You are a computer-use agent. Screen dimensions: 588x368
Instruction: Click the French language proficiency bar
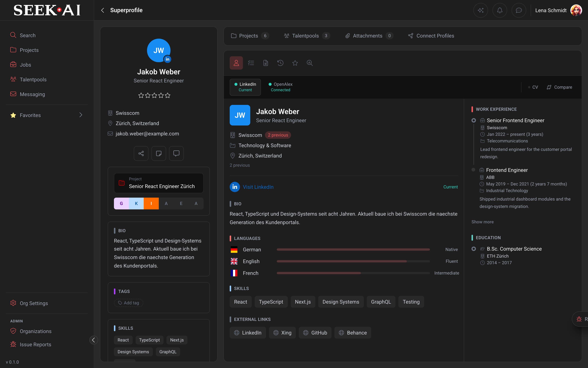pos(353,273)
